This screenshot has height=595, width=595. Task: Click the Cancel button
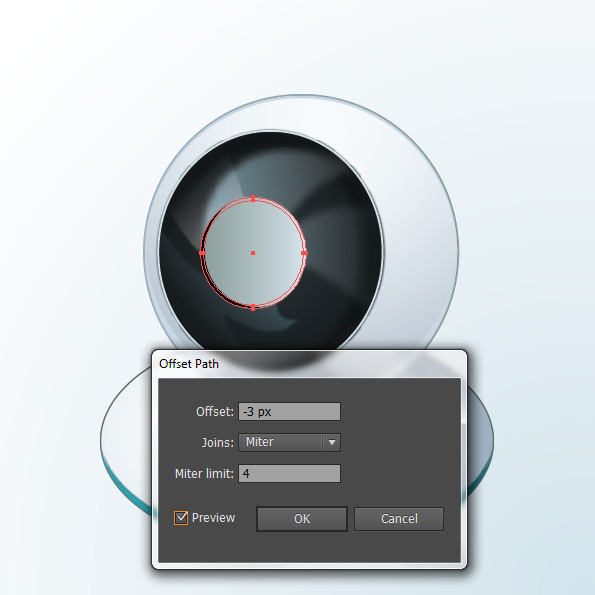pos(399,519)
